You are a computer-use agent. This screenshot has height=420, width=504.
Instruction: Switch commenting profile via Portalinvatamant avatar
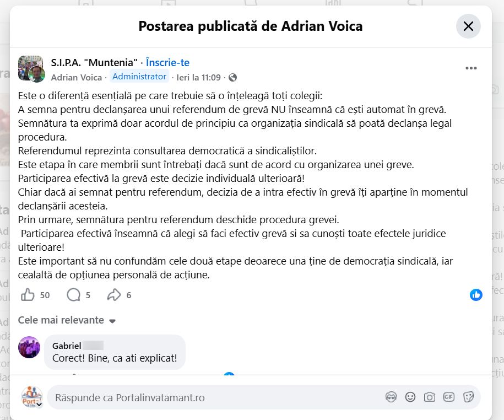(32, 397)
